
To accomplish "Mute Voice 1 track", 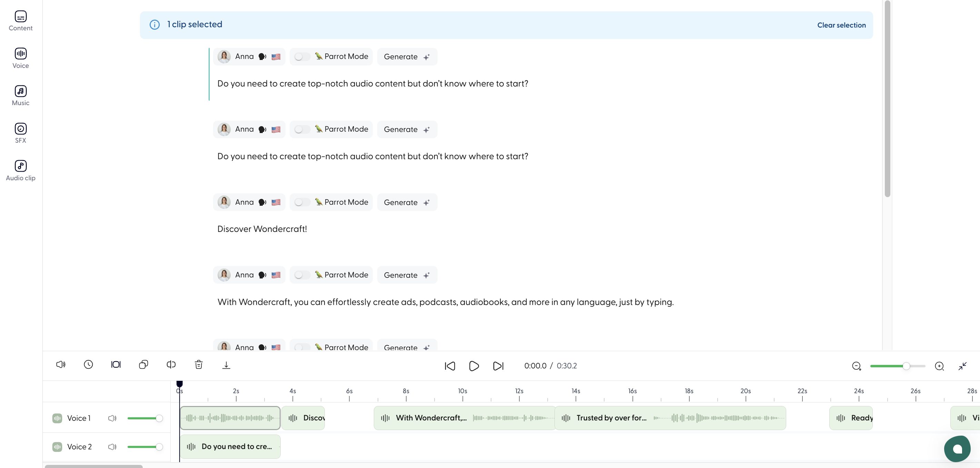I will point(112,417).
